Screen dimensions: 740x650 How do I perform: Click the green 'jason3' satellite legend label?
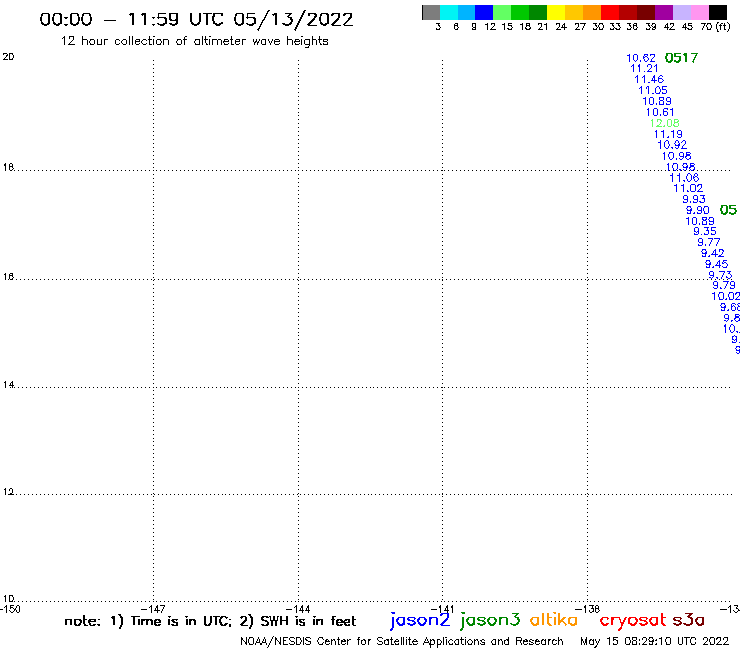(x=490, y=621)
